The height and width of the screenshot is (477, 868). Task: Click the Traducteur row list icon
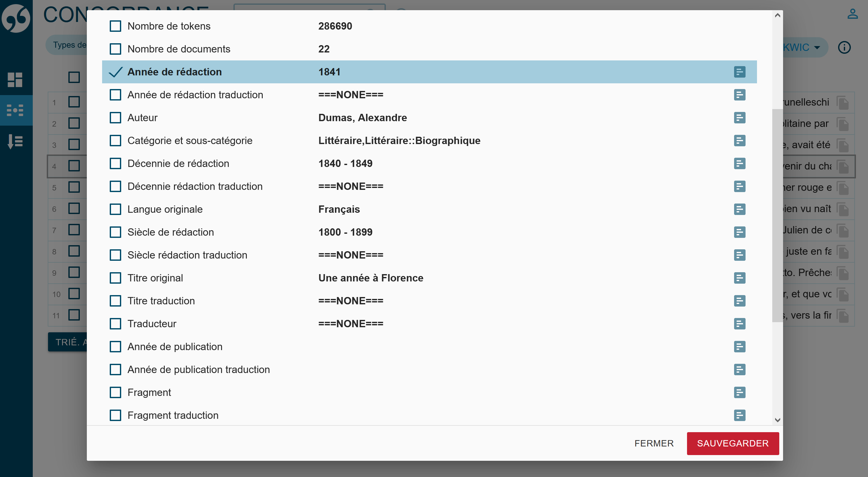coord(739,324)
